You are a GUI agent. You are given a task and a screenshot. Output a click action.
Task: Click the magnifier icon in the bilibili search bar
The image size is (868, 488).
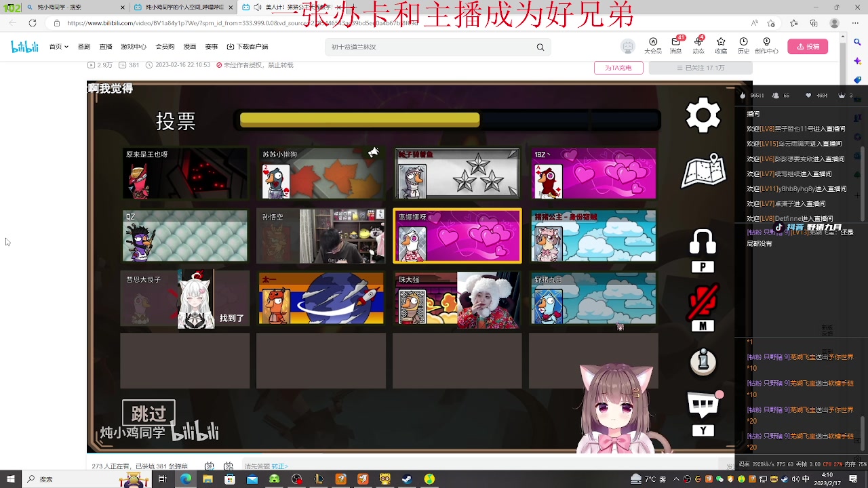pyautogui.click(x=540, y=47)
